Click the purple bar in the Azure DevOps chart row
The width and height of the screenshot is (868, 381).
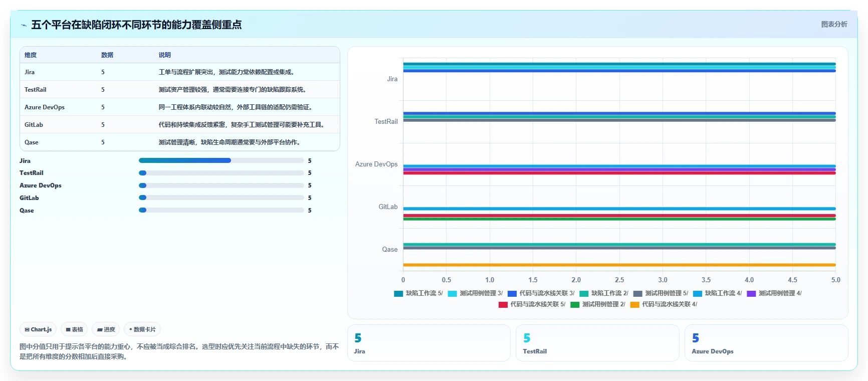619,169
